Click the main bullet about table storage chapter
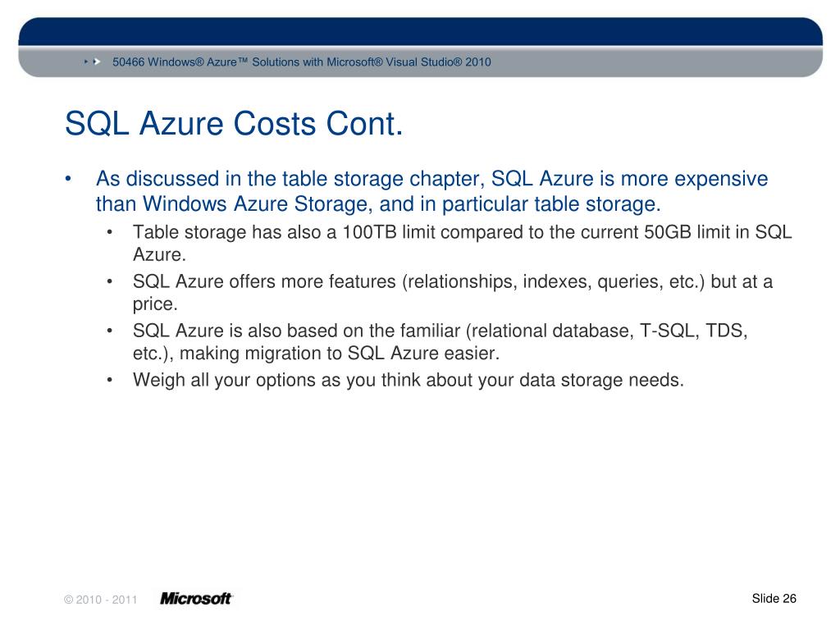 [x=431, y=191]
